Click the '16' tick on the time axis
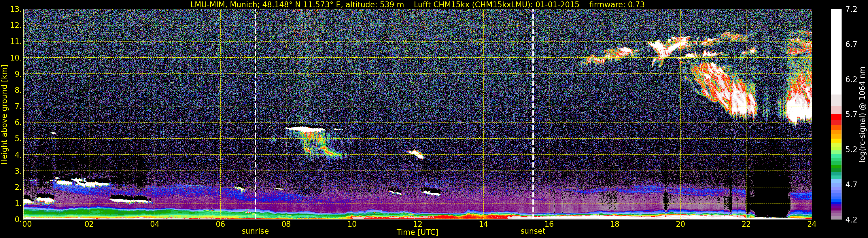Image resolution: width=868 pixels, height=238 pixels. (549, 224)
